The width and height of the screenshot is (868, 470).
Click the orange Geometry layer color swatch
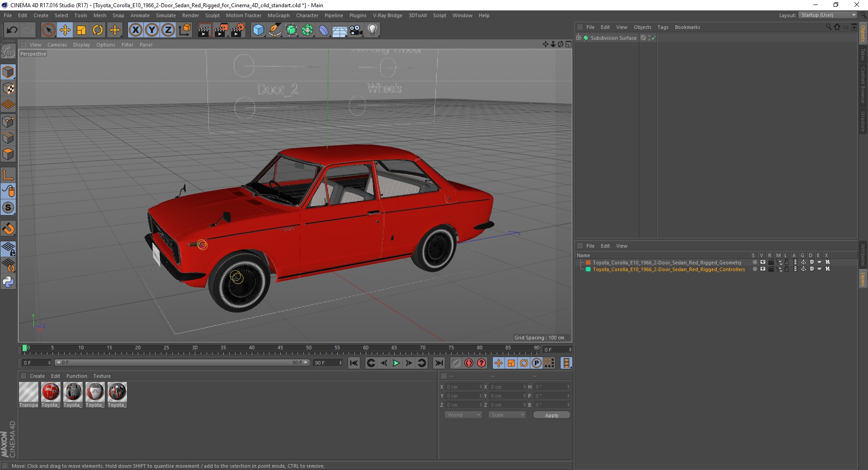pos(588,262)
